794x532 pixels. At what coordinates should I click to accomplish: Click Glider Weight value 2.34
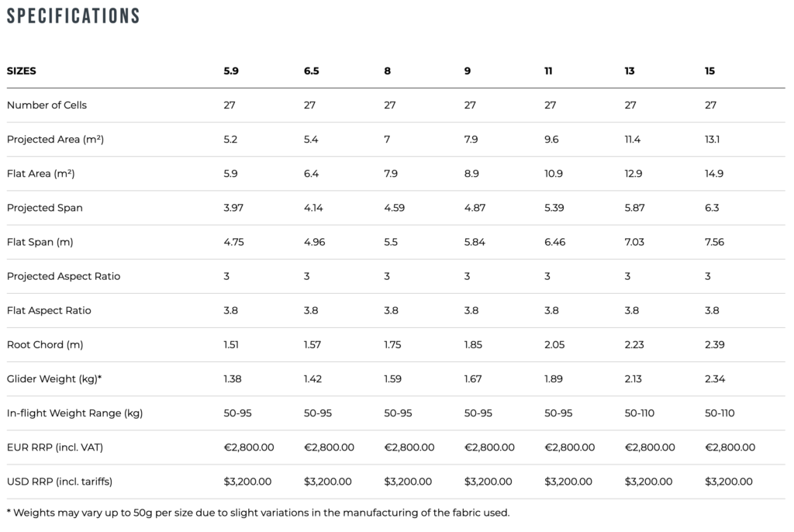pyautogui.click(x=714, y=379)
